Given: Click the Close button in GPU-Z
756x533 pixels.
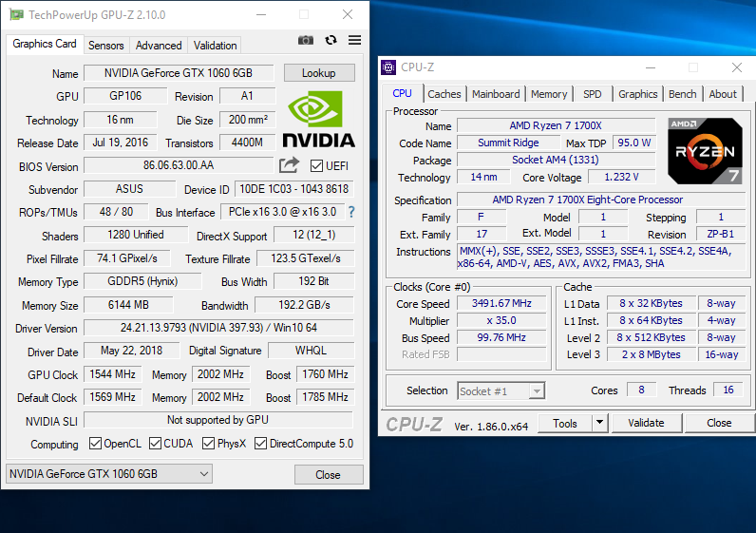Looking at the screenshot, I should (x=328, y=475).
